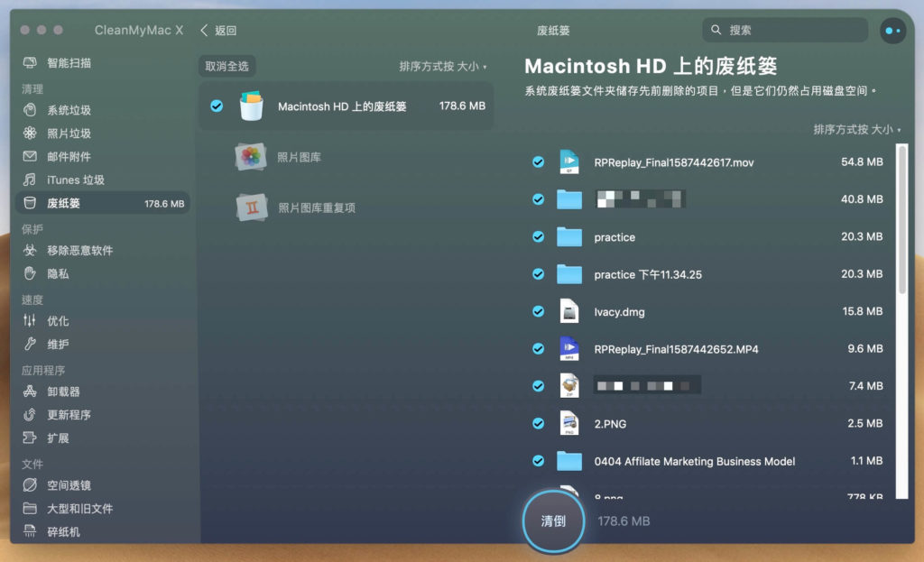Open 碎纸机 shredder icon
924x562 pixels.
[x=30, y=531]
